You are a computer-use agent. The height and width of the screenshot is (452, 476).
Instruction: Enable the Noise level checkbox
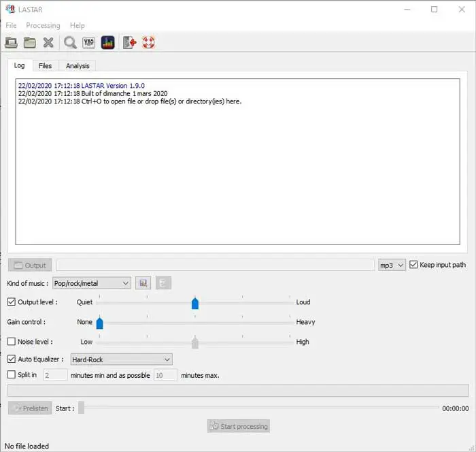click(x=12, y=341)
